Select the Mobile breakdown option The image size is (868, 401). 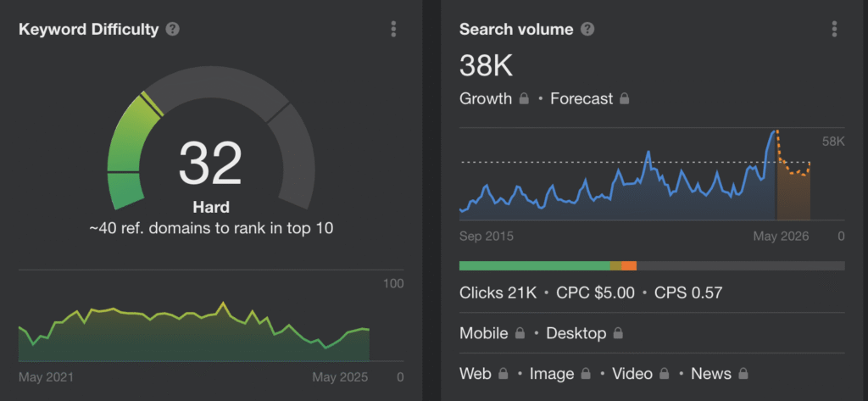tap(483, 333)
